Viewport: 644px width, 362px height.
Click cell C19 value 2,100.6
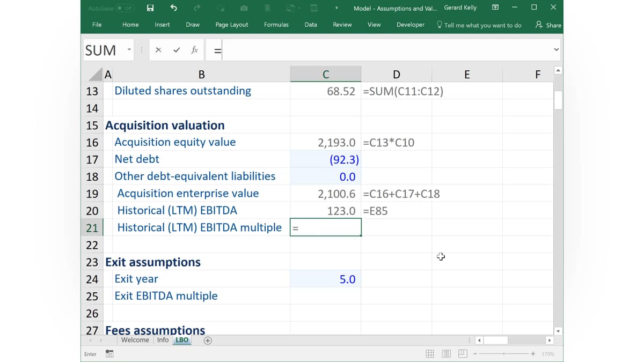[326, 194]
